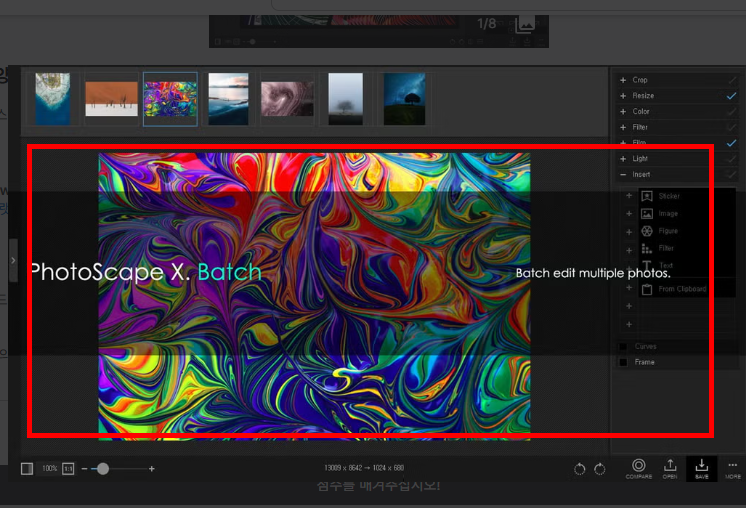This screenshot has width=746, height=508.
Task: Select the sunset lake thumbnail
Action: tap(228, 99)
